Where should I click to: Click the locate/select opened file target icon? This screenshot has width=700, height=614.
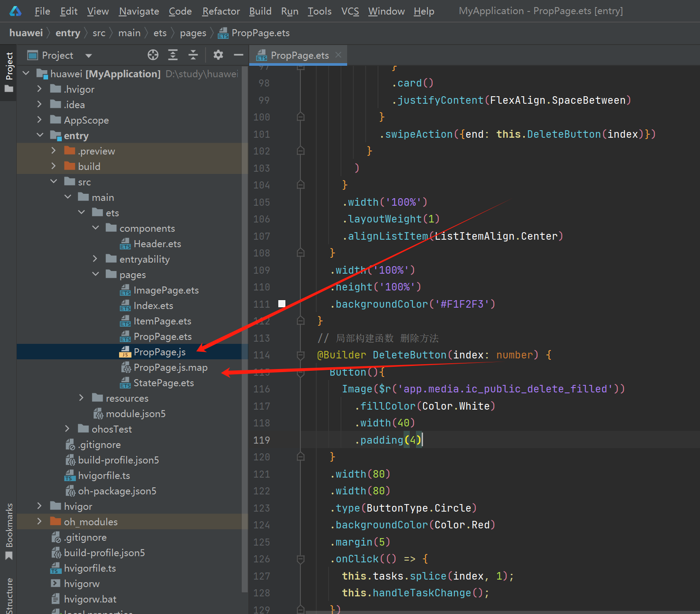153,55
